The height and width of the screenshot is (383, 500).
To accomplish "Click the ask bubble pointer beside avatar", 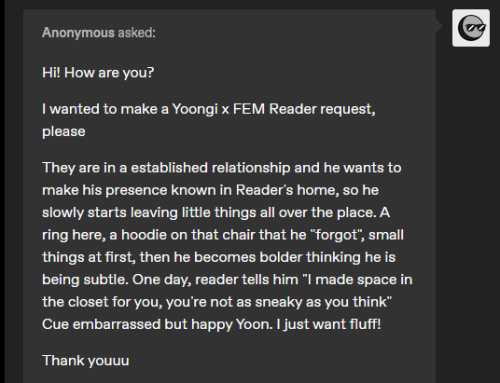I will [x=439, y=26].
